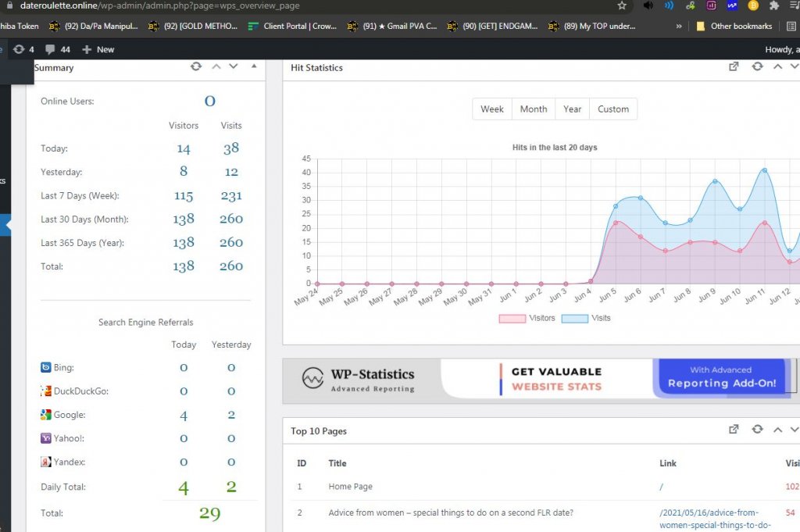Click the Yandex search engine icon
The width and height of the screenshot is (800, 532).
(46, 462)
